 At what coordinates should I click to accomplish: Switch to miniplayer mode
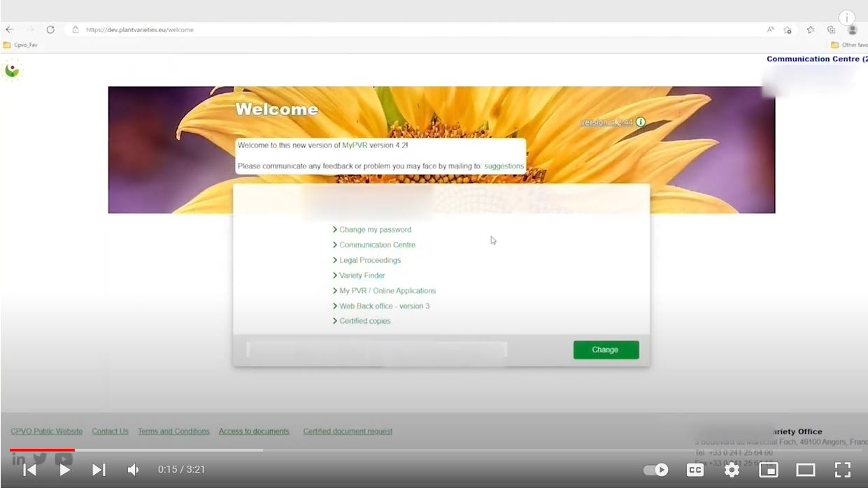pos(769,470)
